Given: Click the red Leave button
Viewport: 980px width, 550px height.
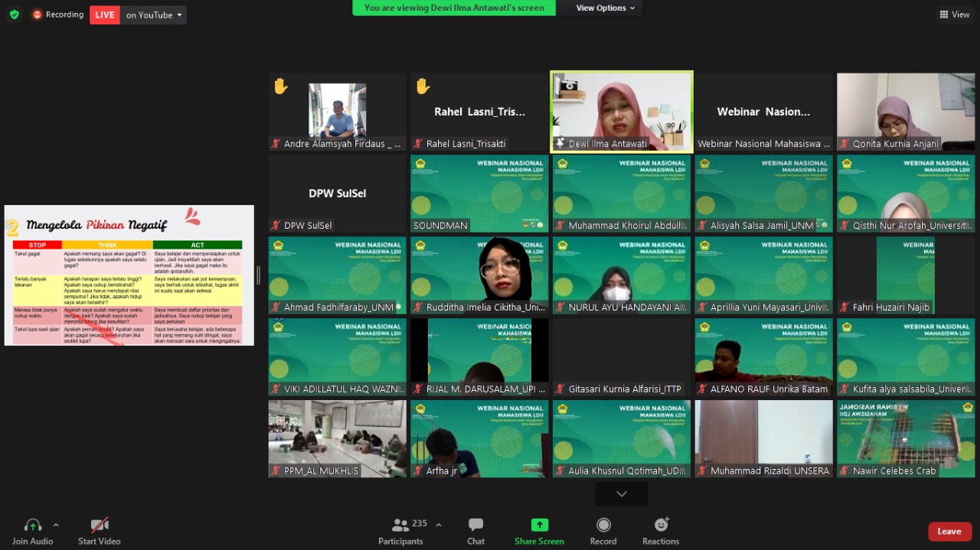Looking at the screenshot, I should click(x=949, y=532).
